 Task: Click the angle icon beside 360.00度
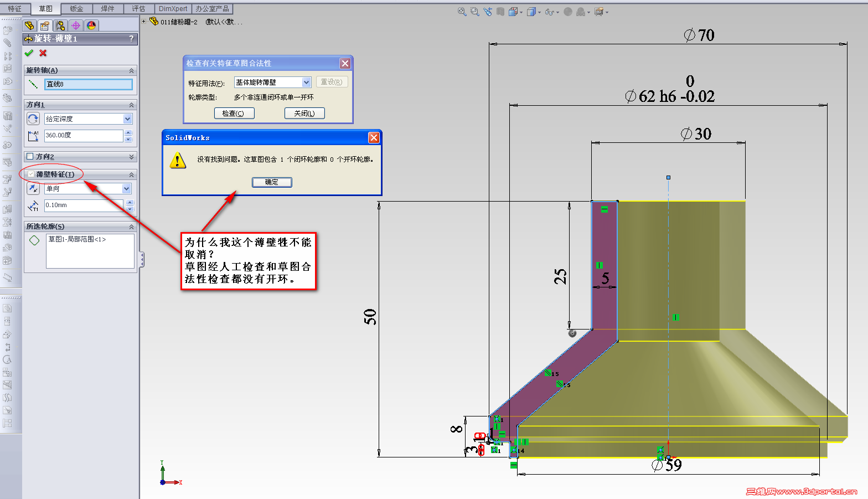[33, 136]
